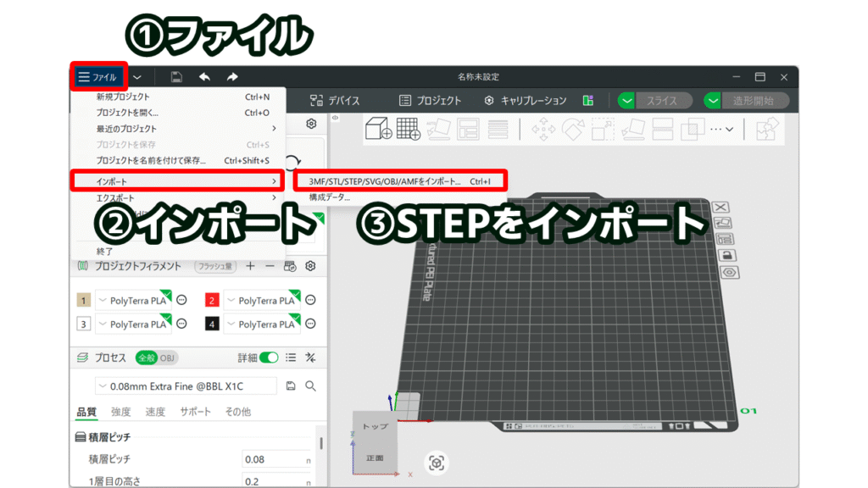868x488 pixels.
Task: Click the add cube primitive icon
Action: tap(377, 130)
